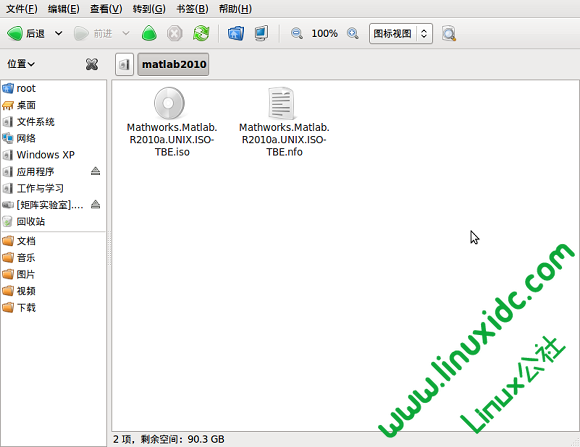Open the 帮助(H) menu
The image size is (580, 447).
pos(235,9)
